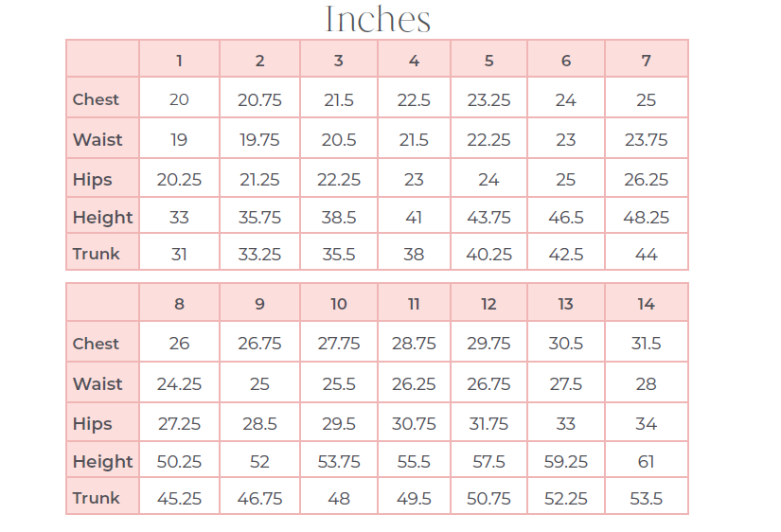Select trunk value 42.5 for size 6
781x532 pixels.
tap(566, 255)
